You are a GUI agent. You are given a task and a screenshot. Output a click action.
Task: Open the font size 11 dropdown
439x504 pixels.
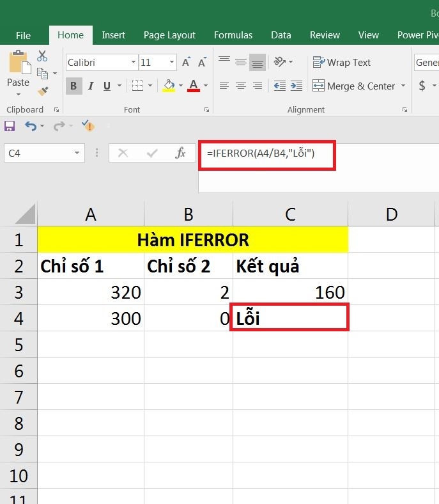[x=172, y=61]
